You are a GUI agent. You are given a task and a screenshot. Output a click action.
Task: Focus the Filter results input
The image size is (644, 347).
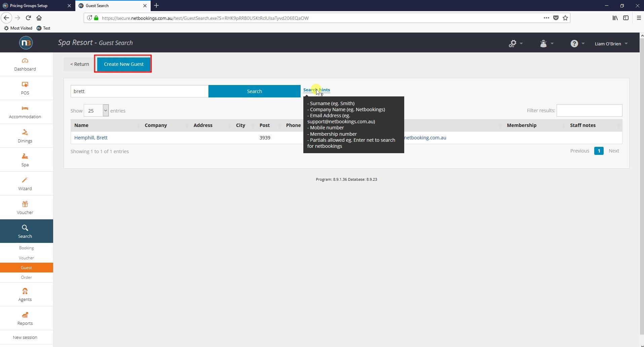(x=589, y=111)
